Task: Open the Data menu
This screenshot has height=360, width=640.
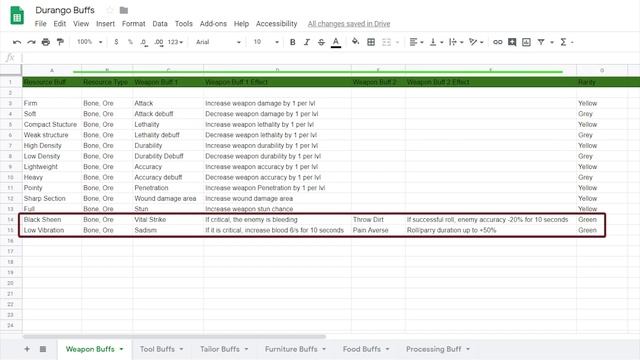Action: coord(160,24)
